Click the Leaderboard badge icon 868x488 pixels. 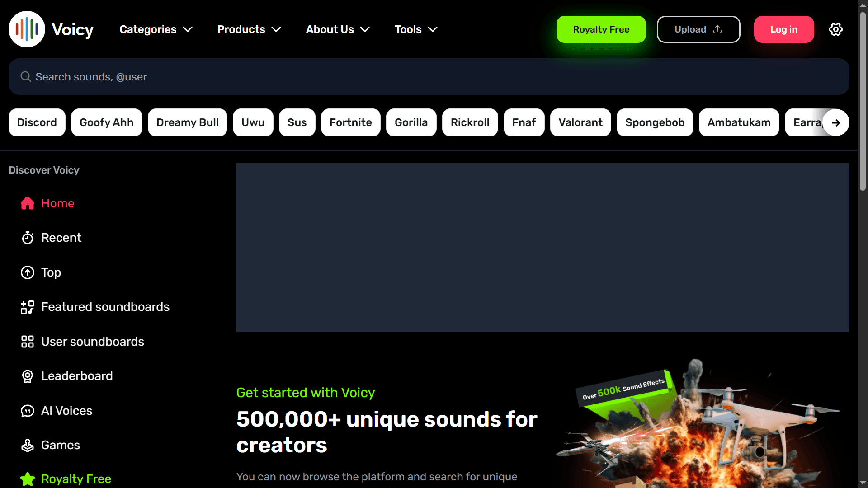pos(28,376)
